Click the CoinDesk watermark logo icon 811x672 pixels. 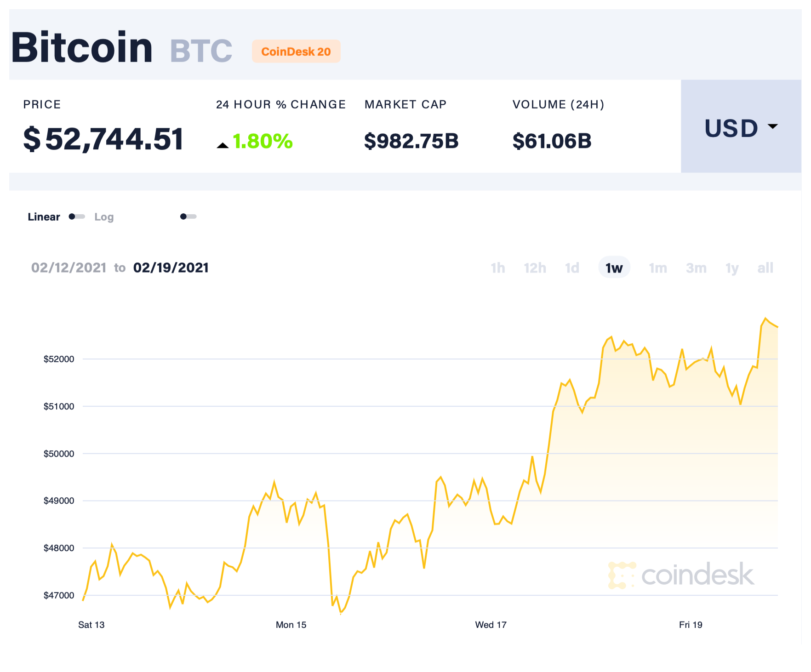coord(622,575)
